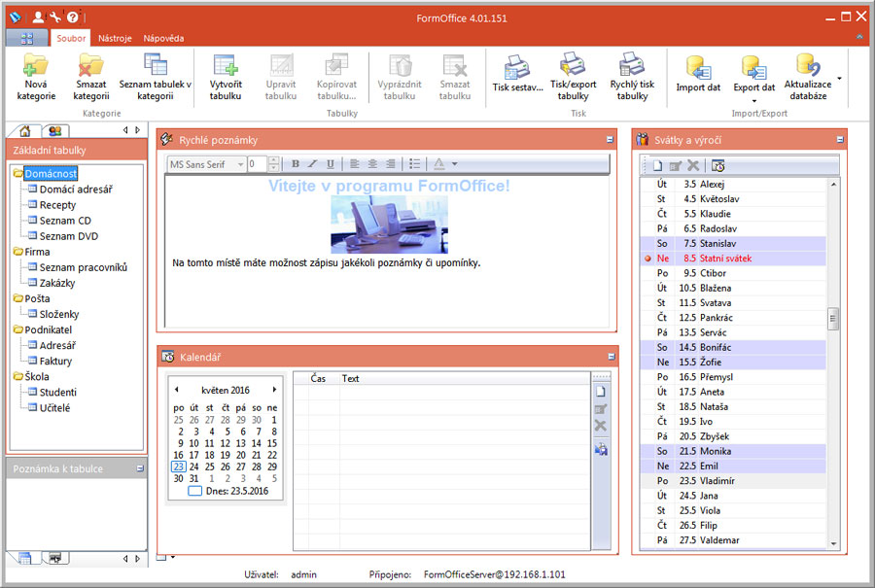
Task: Open Export dat dropdown arrow
Action: 753,101
